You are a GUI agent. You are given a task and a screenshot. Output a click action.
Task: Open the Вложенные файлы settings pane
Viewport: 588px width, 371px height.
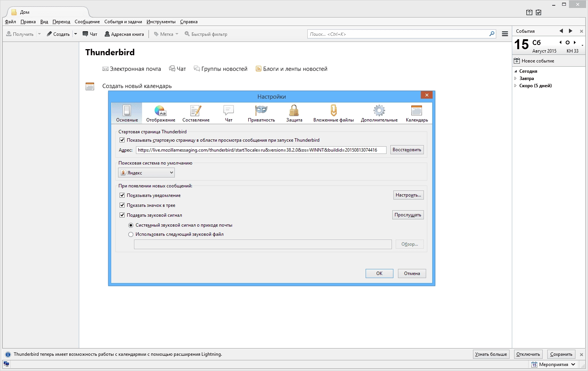334,113
